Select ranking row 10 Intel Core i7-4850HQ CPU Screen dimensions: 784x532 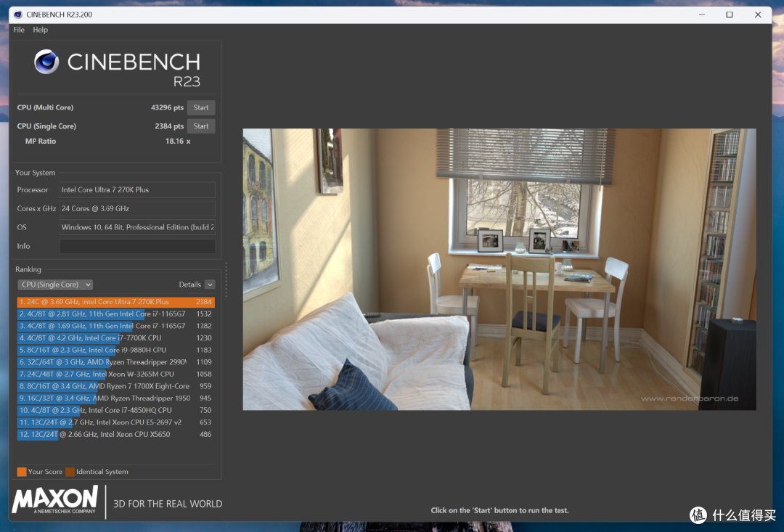116,410
